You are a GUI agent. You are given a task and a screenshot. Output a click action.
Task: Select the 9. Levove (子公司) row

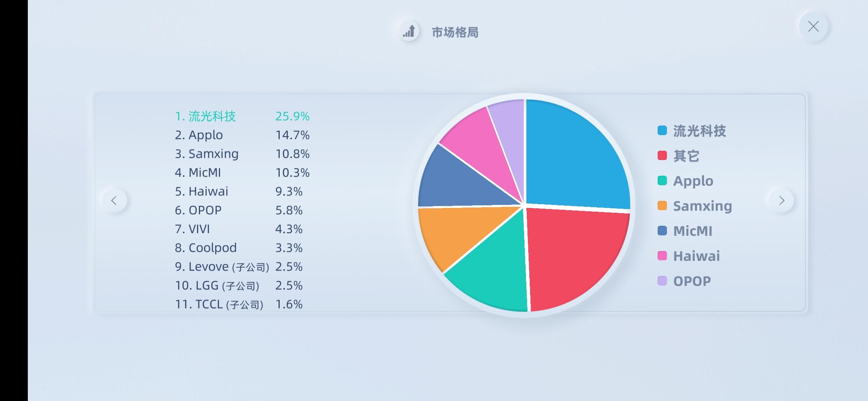coord(239,267)
